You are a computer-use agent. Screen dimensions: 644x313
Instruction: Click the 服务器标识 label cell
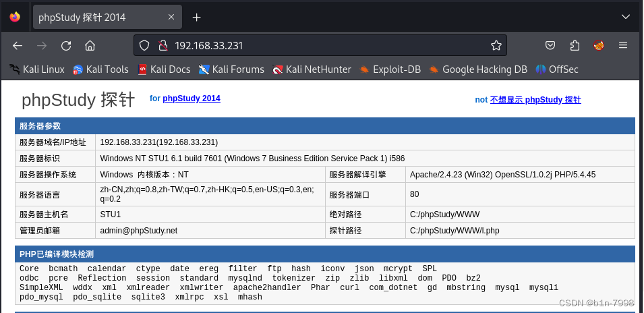click(x=55, y=158)
